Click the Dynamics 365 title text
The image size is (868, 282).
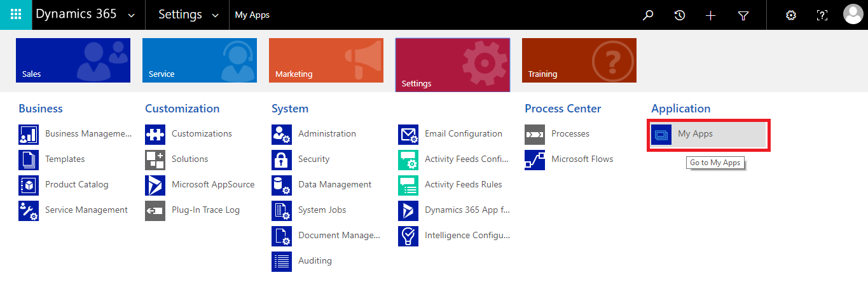(x=76, y=15)
